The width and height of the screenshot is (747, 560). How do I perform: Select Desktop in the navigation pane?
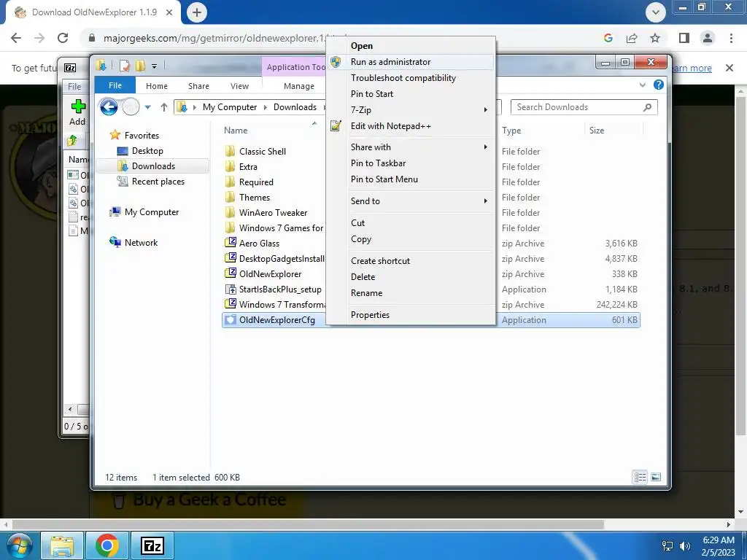tap(147, 151)
